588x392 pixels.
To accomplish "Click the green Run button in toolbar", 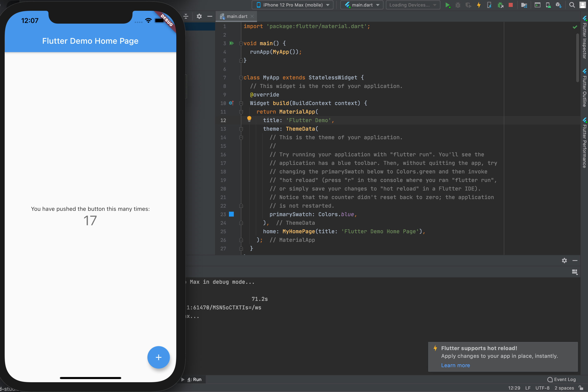I will (448, 5).
